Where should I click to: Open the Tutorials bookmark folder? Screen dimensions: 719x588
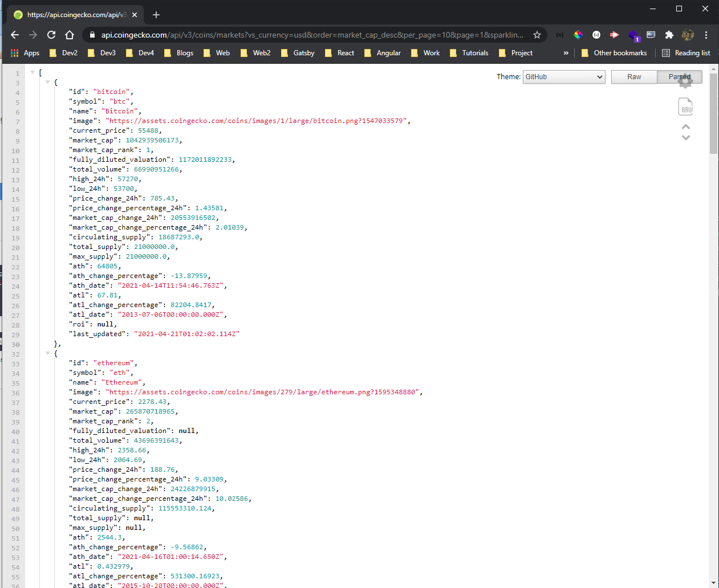(469, 53)
